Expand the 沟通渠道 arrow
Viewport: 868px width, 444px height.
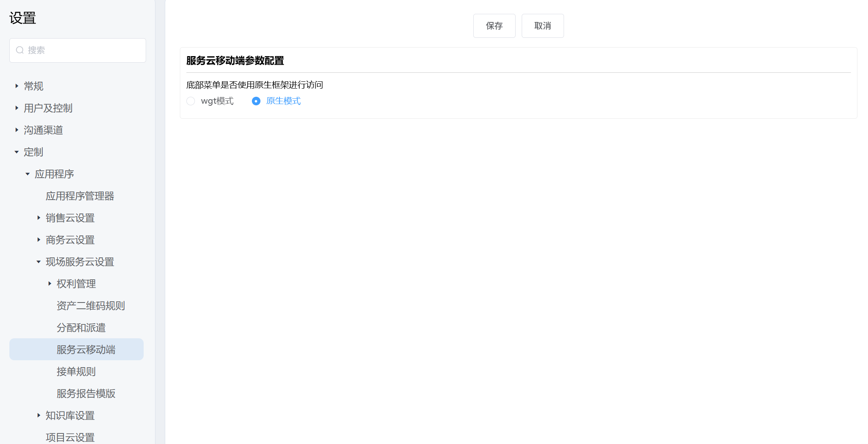[x=17, y=130]
